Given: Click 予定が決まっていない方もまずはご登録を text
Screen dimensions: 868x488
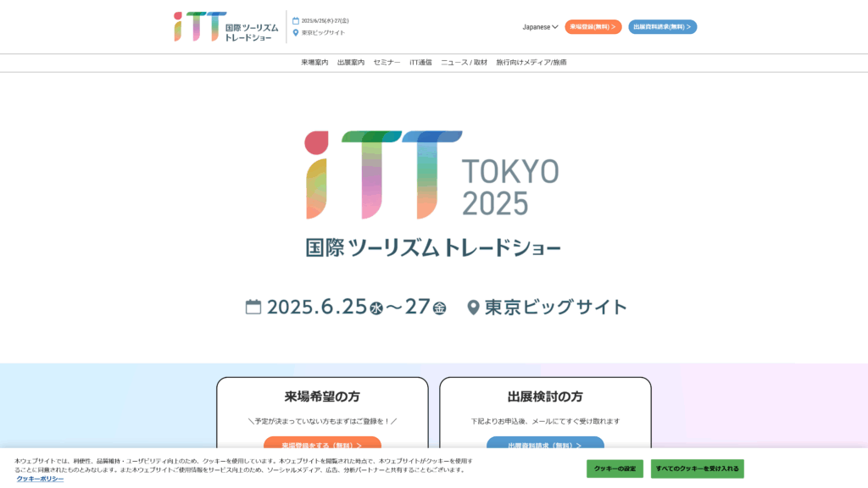Looking at the screenshot, I should [322, 421].
